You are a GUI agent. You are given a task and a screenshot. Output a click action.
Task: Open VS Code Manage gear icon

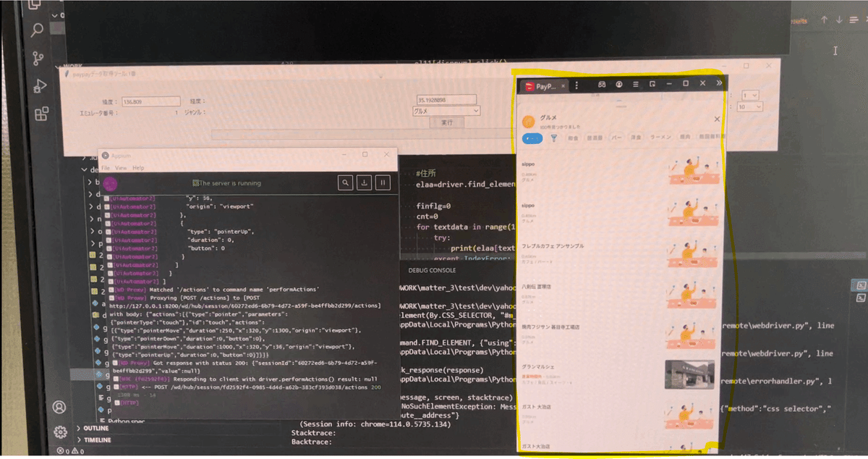pyautogui.click(x=61, y=433)
